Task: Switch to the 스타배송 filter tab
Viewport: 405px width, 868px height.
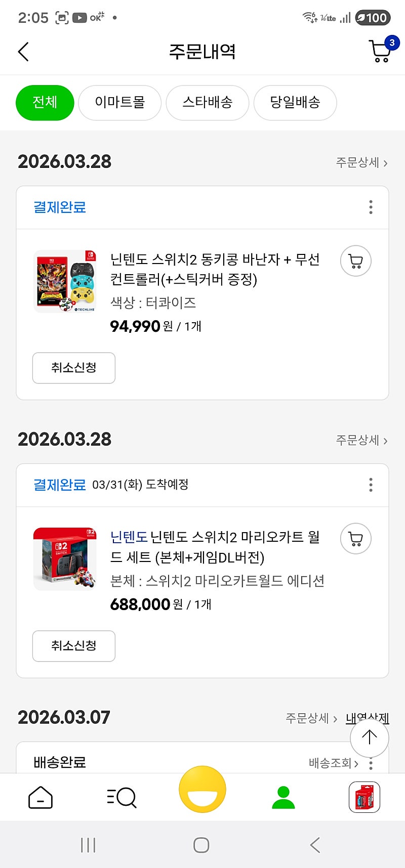Action: (x=208, y=103)
